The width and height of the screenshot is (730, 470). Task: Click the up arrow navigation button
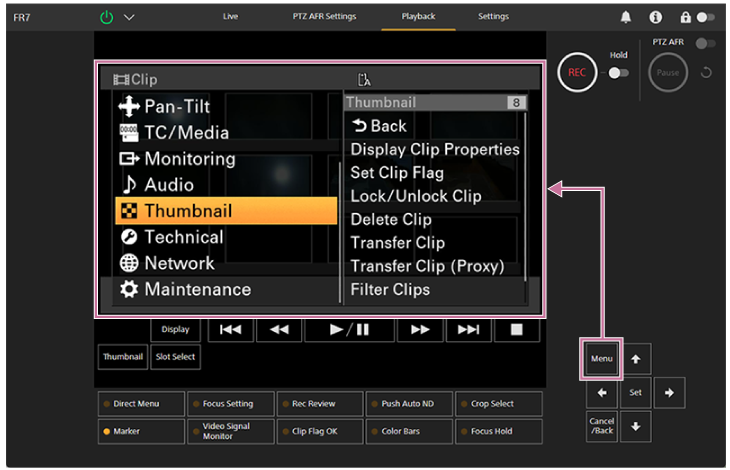click(x=635, y=357)
